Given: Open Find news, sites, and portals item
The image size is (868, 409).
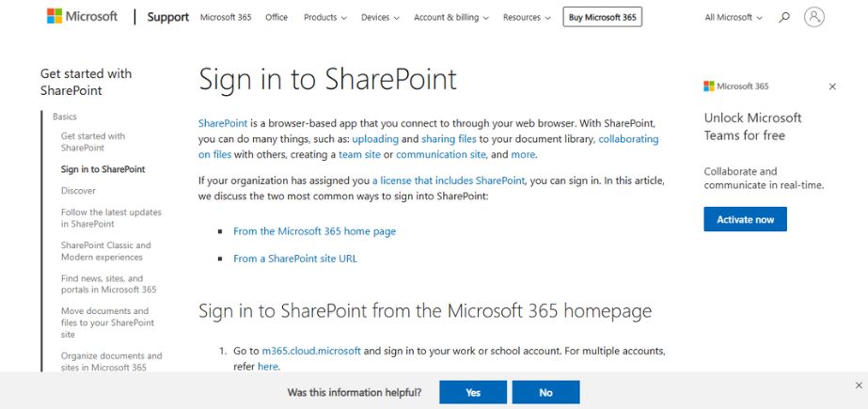Looking at the screenshot, I should pyautogui.click(x=108, y=284).
